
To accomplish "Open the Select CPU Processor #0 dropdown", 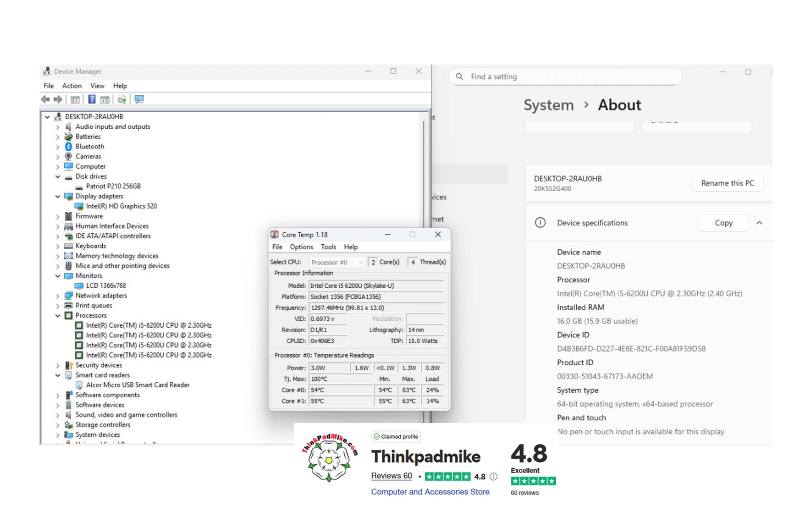I will tap(337, 262).
